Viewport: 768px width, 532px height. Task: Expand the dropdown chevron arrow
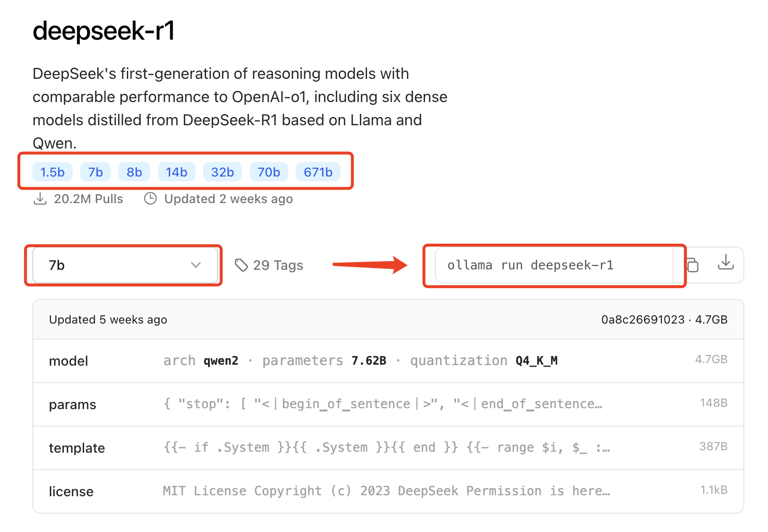(196, 265)
